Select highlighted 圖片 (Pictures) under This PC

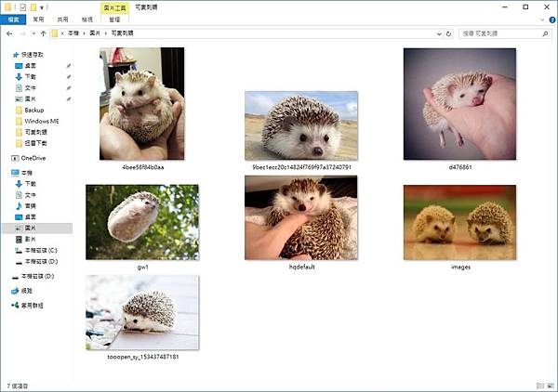[x=37, y=229]
